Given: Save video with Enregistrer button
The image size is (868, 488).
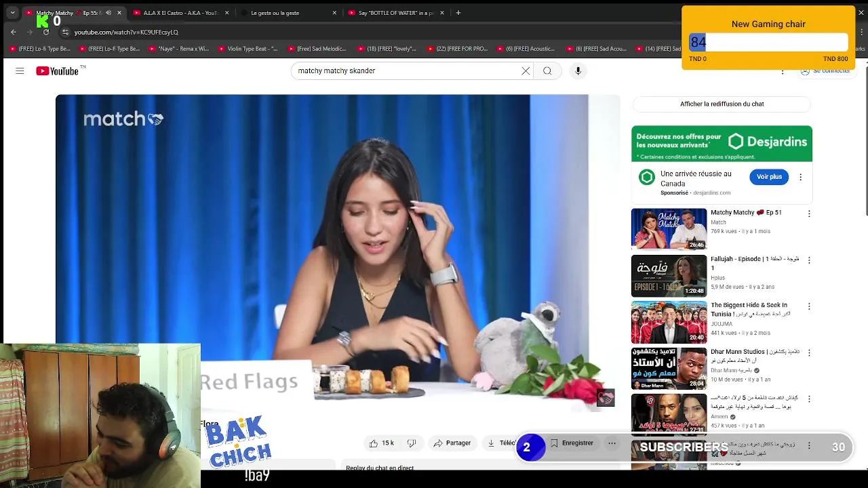Looking at the screenshot, I should coord(572,443).
